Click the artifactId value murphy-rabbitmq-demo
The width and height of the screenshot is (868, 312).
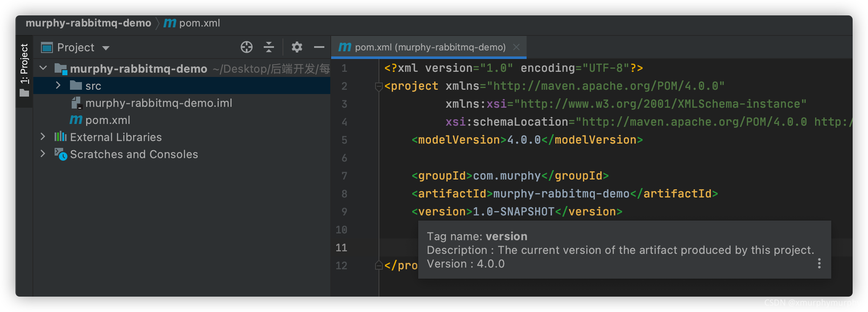coord(562,194)
